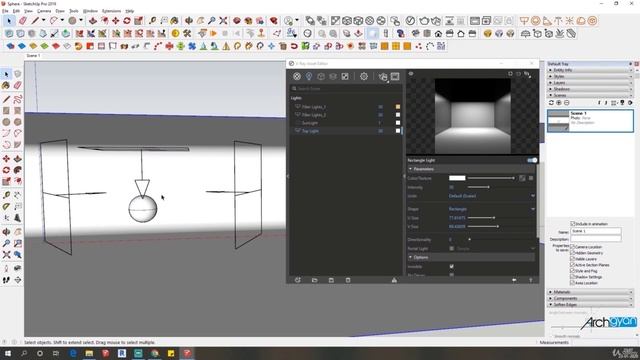
Task: Select the Freehand tool in left toolbar
Action: [x=18, y=99]
